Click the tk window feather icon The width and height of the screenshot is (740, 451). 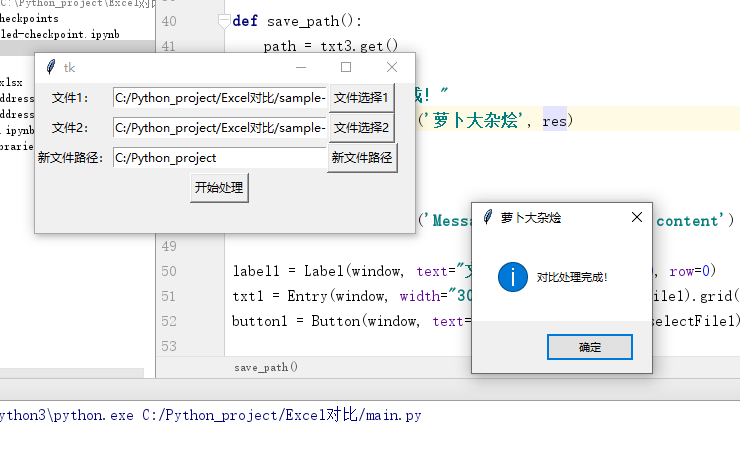click(x=49, y=67)
